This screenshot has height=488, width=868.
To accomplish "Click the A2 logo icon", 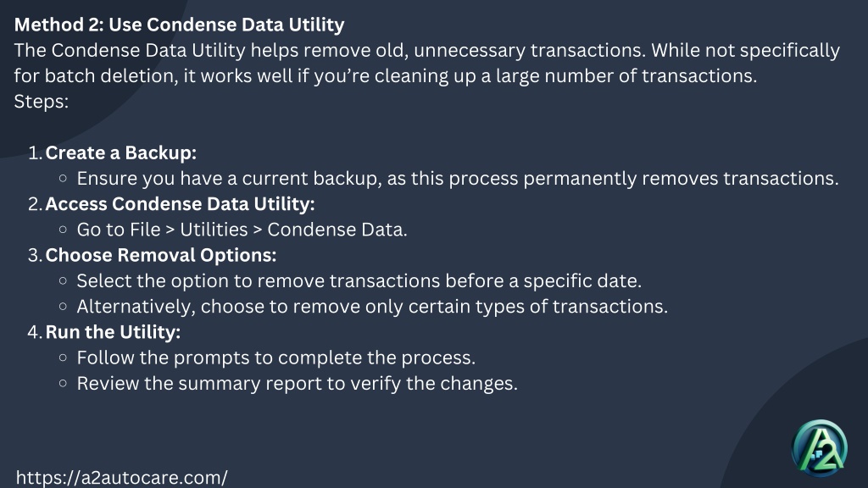I will point(820,449).
